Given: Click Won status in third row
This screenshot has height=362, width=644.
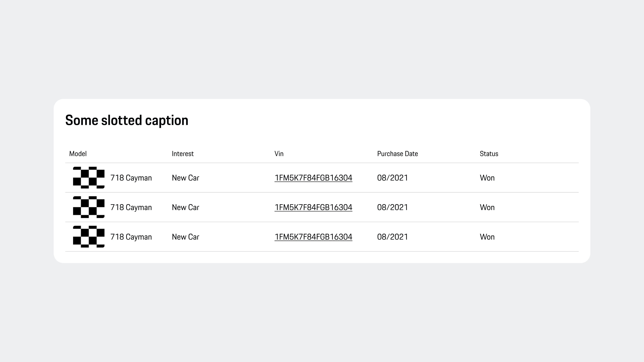Looking at the screenshot, I should click(x=487, y=237).
